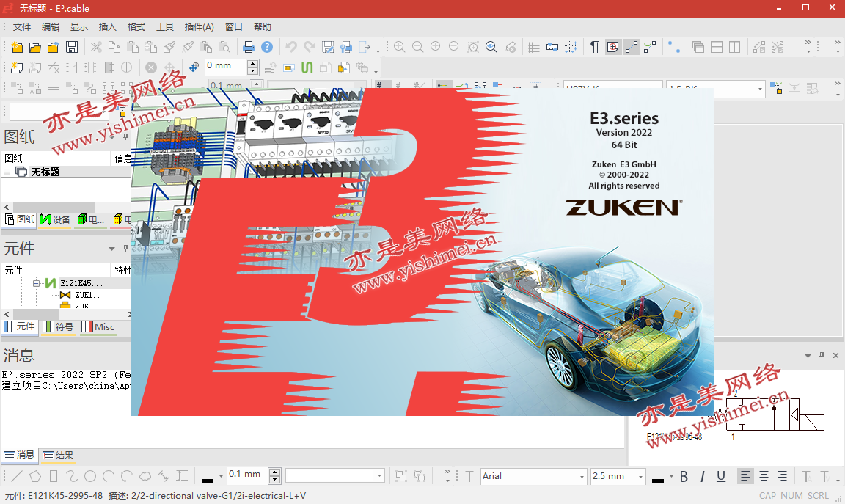Switch to the 消息 tab
Image resolution: width=845 pixels, height=504 pixels.
[x=19, y=456]
